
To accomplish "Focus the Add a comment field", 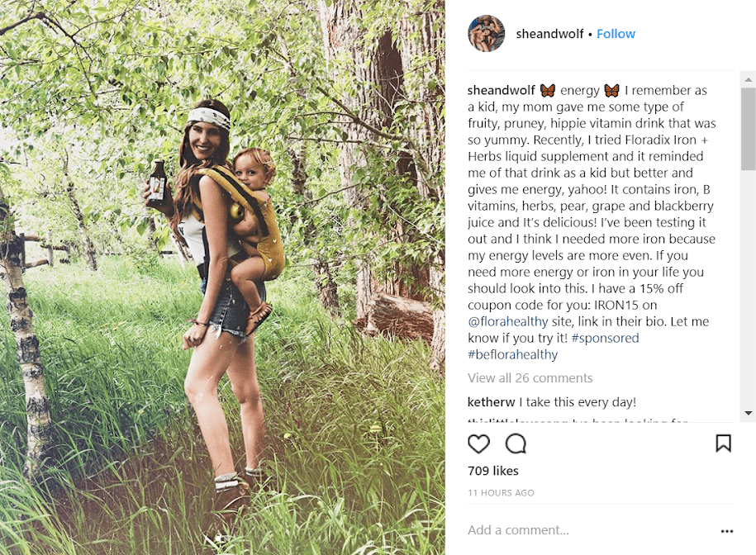I will pos(578,530).
